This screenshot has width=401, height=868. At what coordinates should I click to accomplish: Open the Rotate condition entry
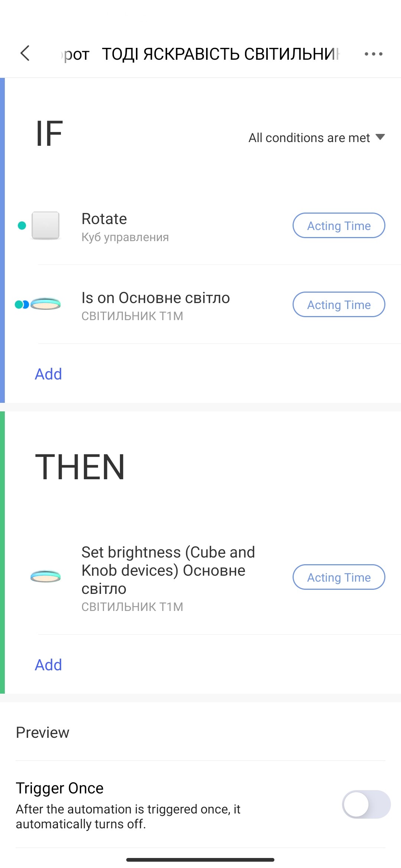[149, 226]
